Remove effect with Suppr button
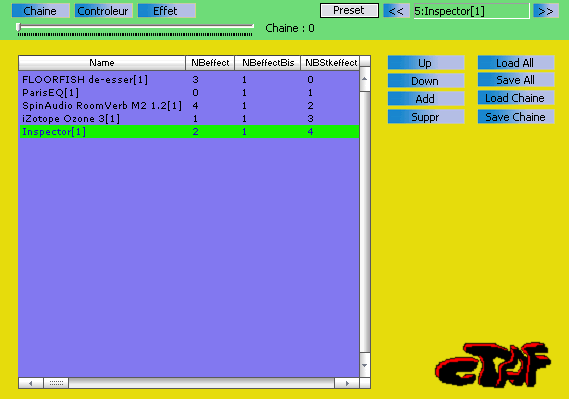The height and width of the screenshot is (399, 569). [426, 116]
